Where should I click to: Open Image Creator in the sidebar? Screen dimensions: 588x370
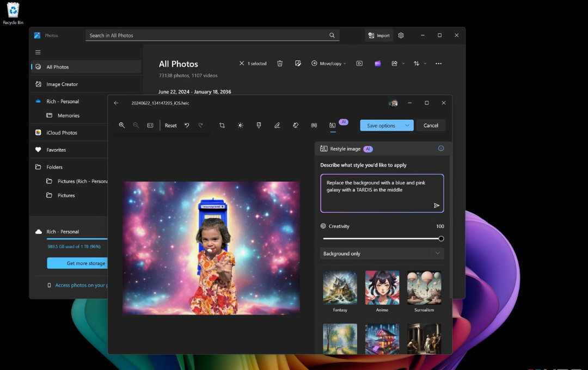point(62,84)
